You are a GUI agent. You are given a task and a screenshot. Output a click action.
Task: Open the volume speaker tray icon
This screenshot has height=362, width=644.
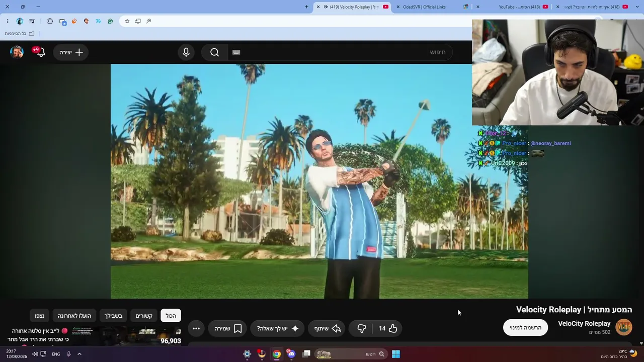click(x=35, y=354)
